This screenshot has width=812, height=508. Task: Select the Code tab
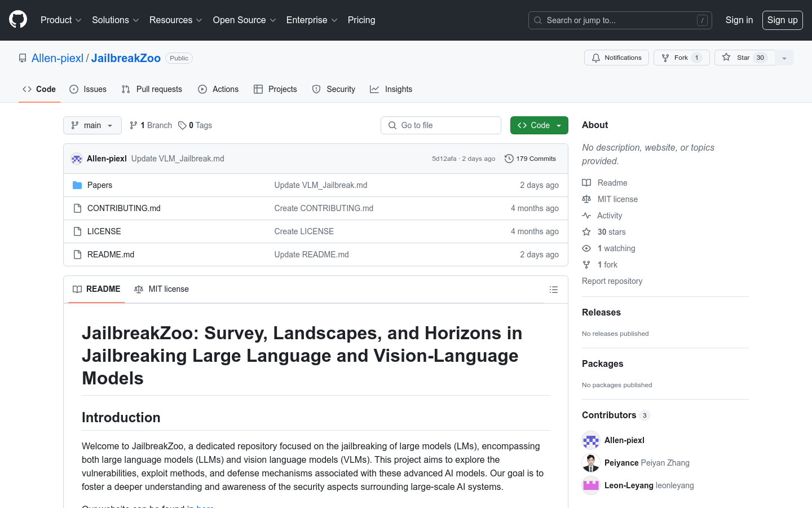pos(39,89)
